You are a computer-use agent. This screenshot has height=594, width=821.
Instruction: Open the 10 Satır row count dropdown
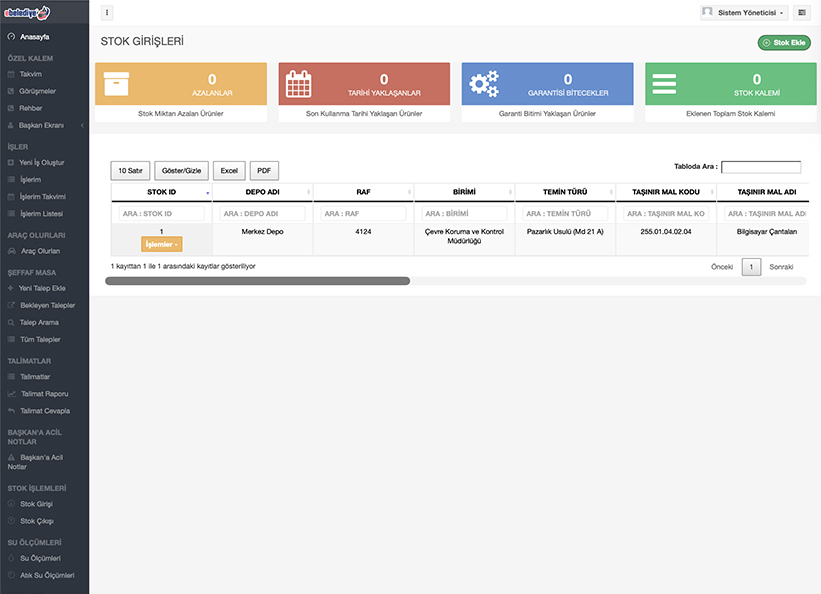tap(130, 171)
